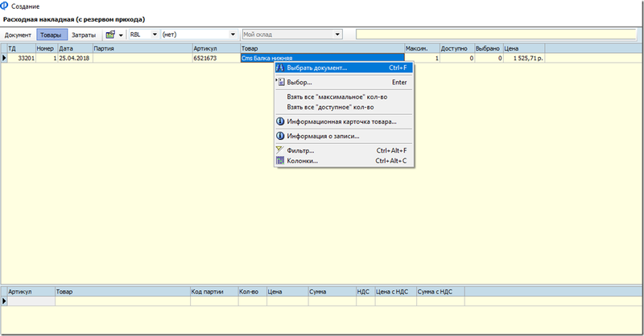Open Фильтр... from context menu
This screenshot has height=336, width=644.
click(x=345, y=150)
